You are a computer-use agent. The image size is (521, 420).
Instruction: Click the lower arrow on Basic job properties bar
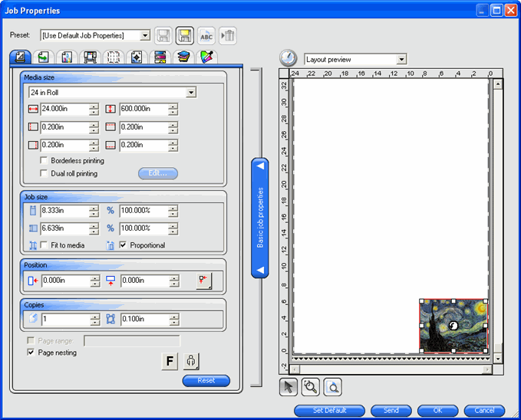click(x=261, y=270)
